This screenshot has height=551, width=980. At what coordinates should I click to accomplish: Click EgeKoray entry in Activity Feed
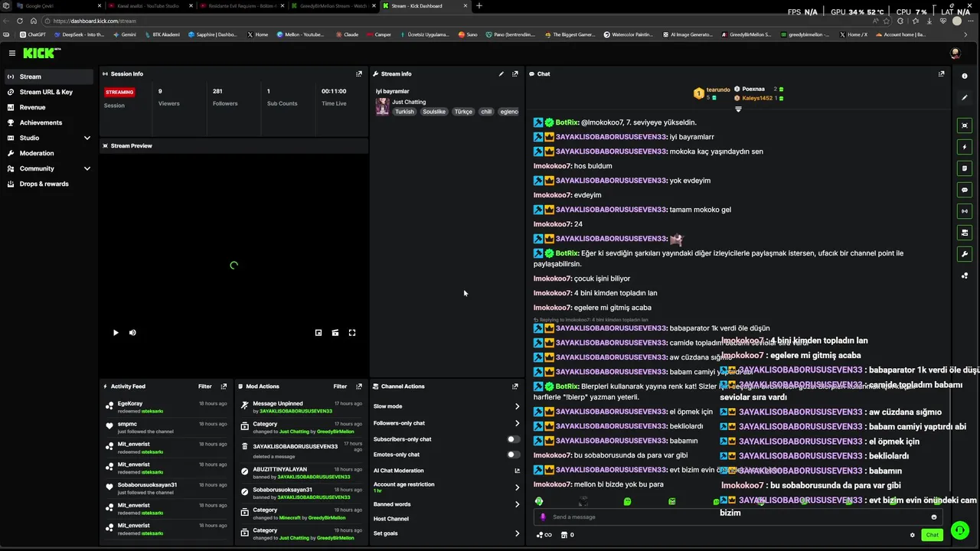[x=167, y=407]
